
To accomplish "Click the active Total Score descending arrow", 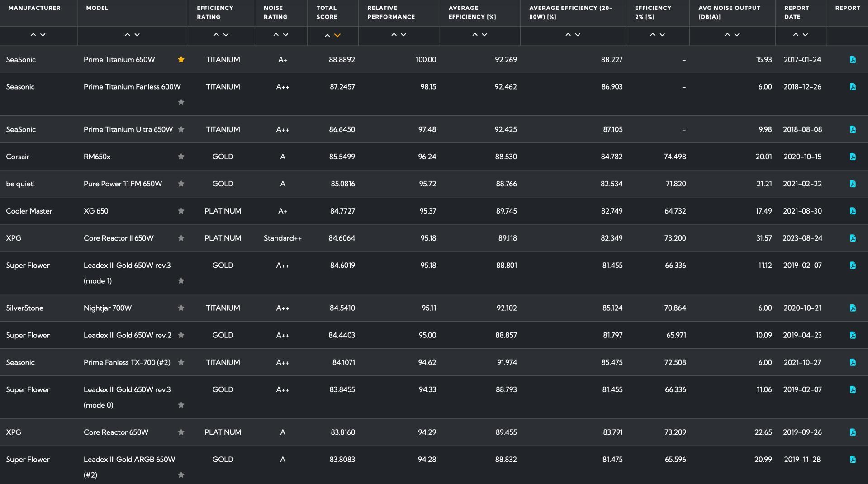I will tap(337, 35).
